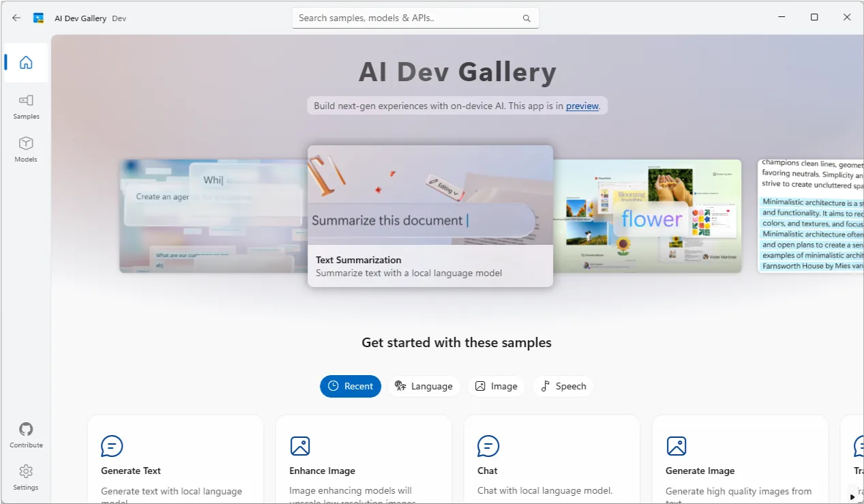Click 'Summarize text with a local language model'
Viewport: 864px width, 504px height.
tap(409, 273)
